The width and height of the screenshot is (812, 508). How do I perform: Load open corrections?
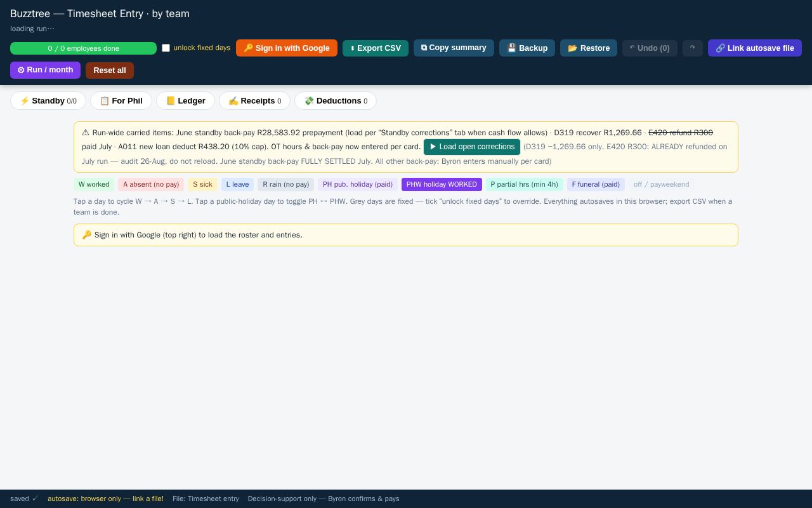472,147
